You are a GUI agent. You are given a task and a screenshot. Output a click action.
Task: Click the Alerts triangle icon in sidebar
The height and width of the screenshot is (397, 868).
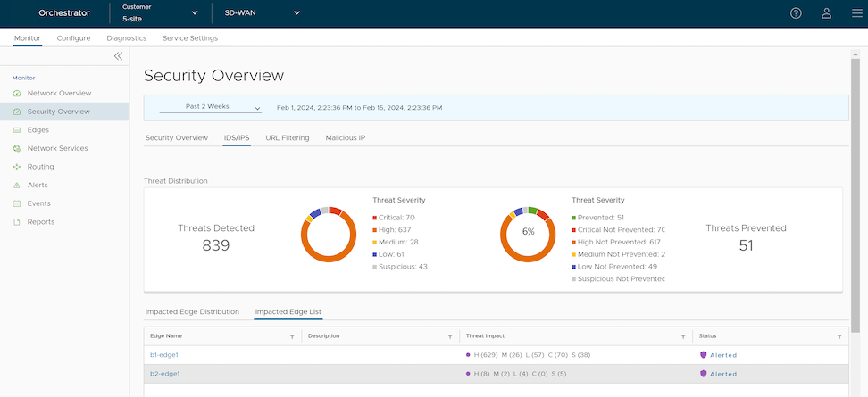pyautogui.click(x=16, y=186)
